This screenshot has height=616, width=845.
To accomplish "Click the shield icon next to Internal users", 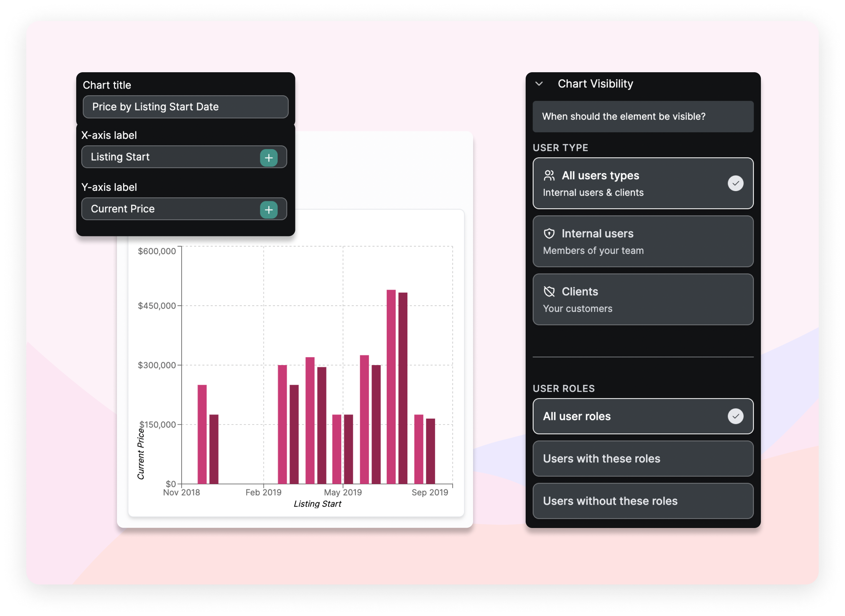I will (550, 233).
